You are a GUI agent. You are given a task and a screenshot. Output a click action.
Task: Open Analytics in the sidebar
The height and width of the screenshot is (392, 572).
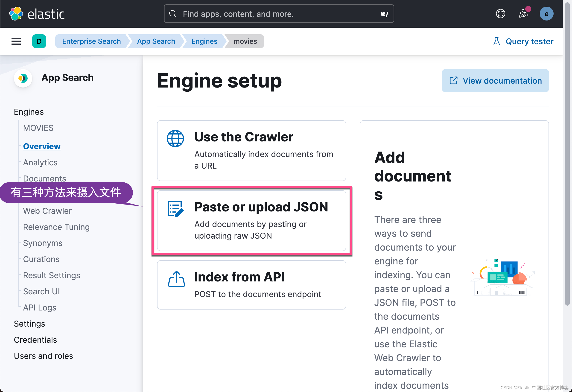40,163
